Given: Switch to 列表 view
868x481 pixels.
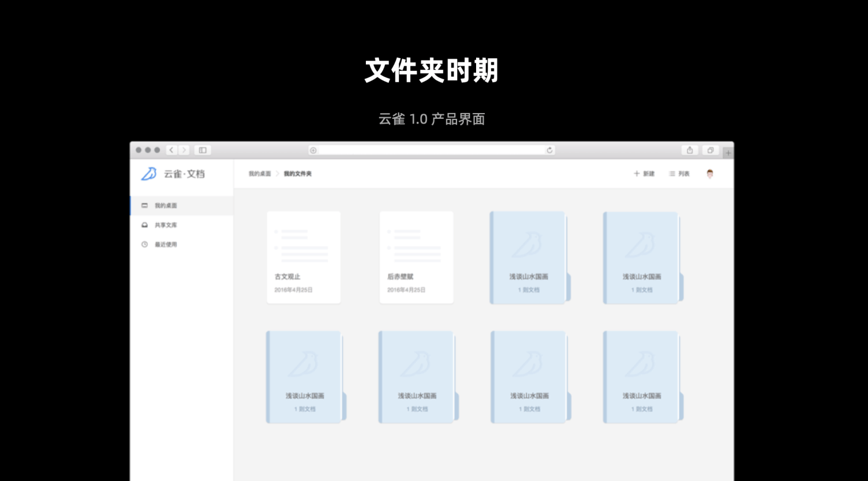Looking at the screenshot, I should point(679,174).
